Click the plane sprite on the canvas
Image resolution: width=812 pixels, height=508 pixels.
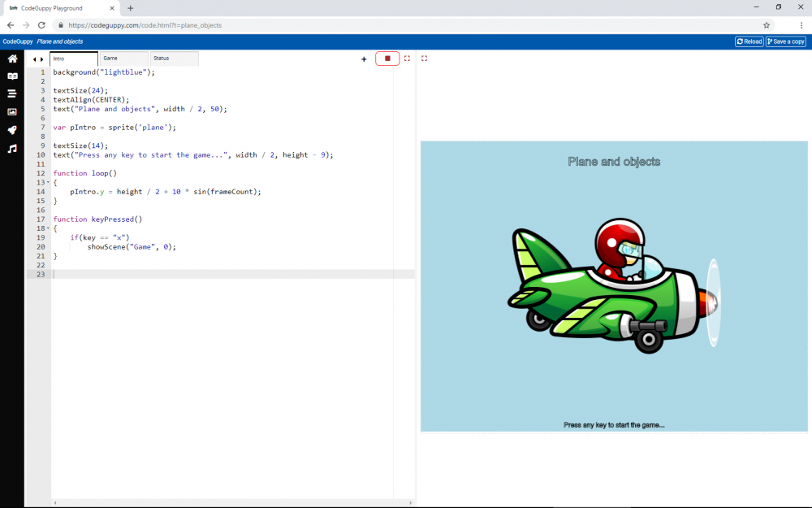coord(614,285)
